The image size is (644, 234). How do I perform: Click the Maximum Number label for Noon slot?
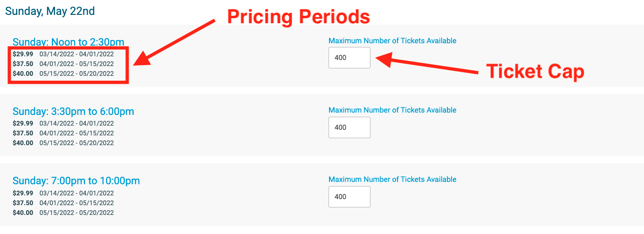[392, 41]
